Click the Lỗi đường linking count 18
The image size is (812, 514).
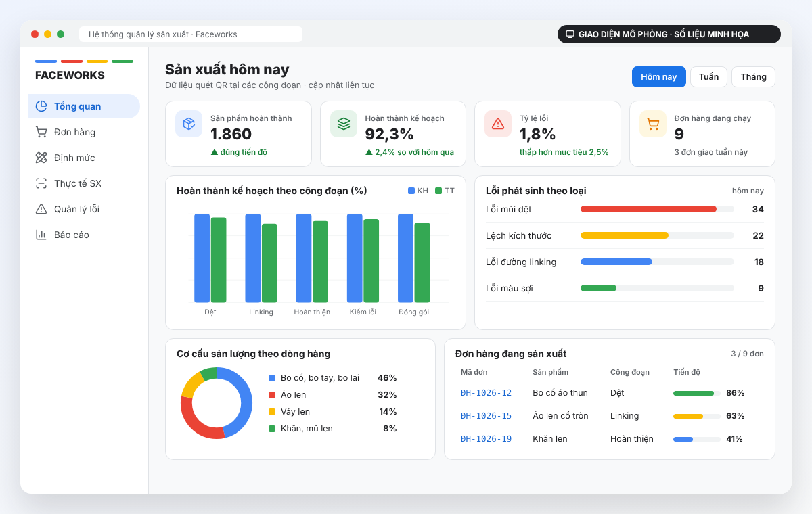(759, 262)
